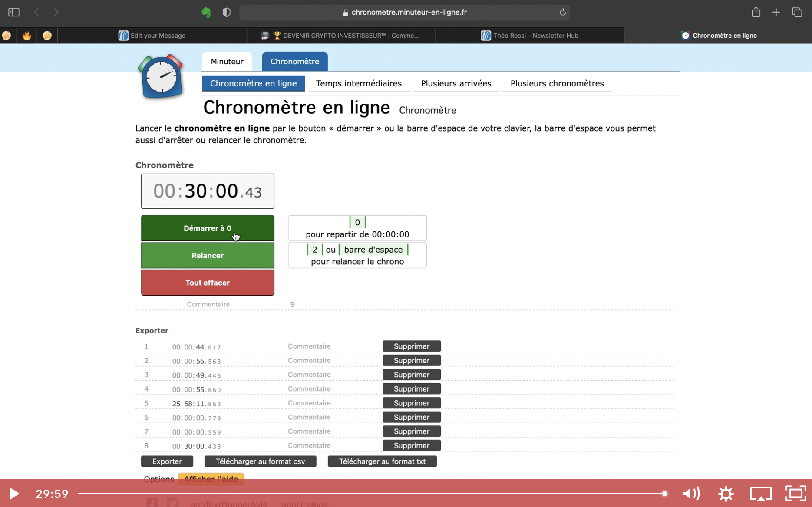Viewport: 812px width, 507px height.
Task: Click the Commentaire field for lap 1
Action: click(309, 346)
